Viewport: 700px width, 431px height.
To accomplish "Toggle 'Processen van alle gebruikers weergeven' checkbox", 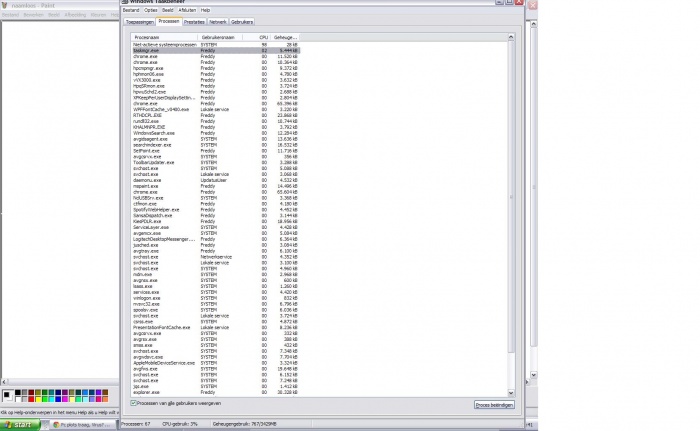I will (133, 403).
